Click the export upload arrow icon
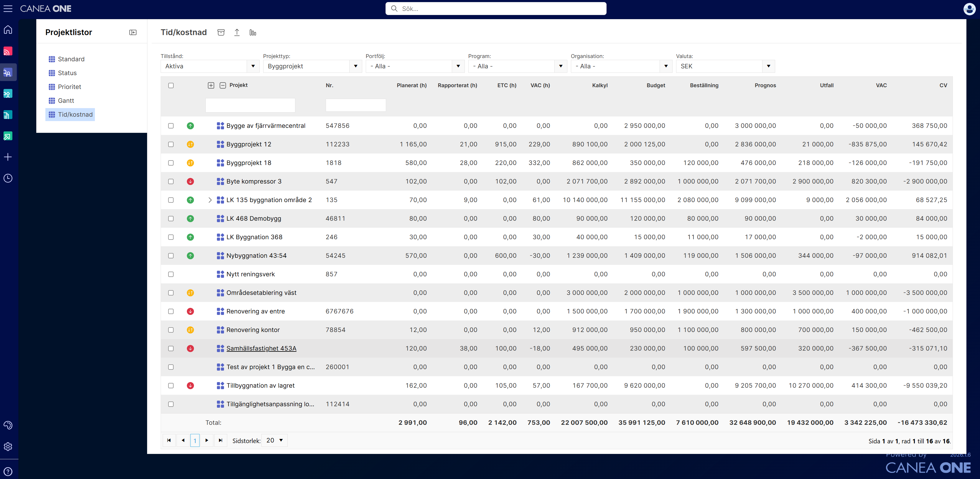Image resolution: width=980 pixels, height=479 pixels. coord(237,32)
